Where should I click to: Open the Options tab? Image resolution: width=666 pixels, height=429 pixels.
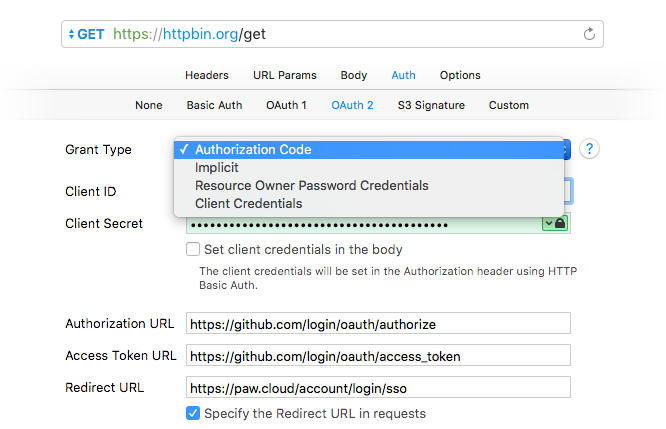click(460, 75)
